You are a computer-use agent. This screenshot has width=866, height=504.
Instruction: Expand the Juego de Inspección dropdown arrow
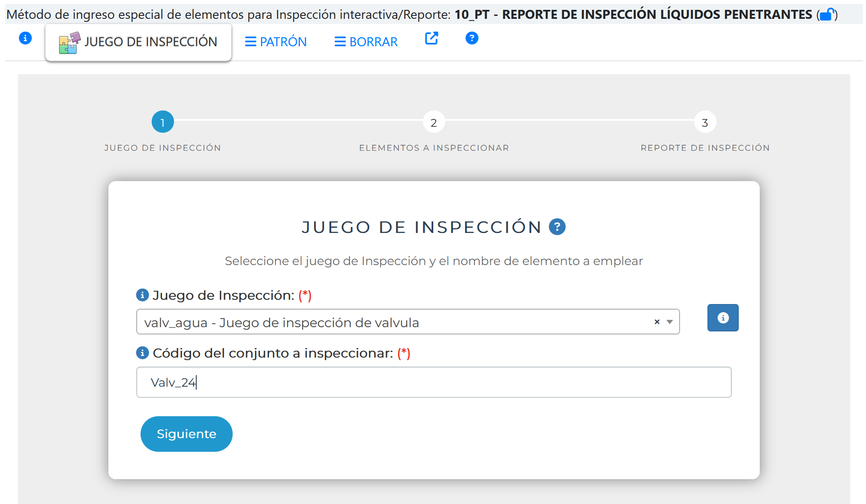click(x=670, y=322)
